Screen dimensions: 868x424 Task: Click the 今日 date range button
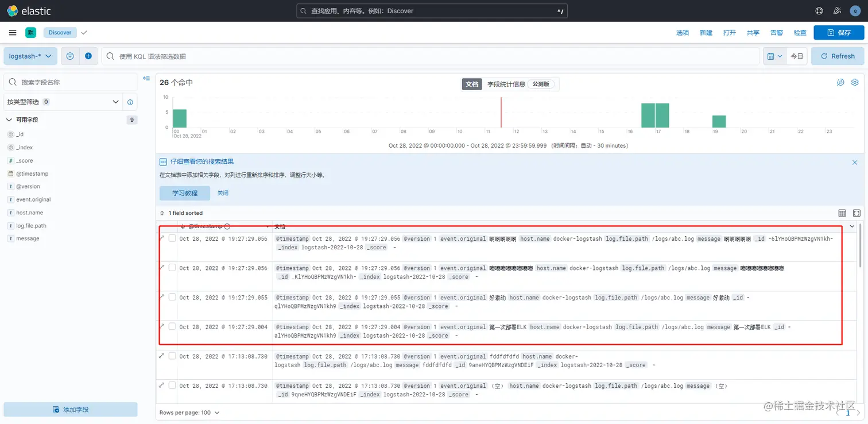[x=797, y=56]
